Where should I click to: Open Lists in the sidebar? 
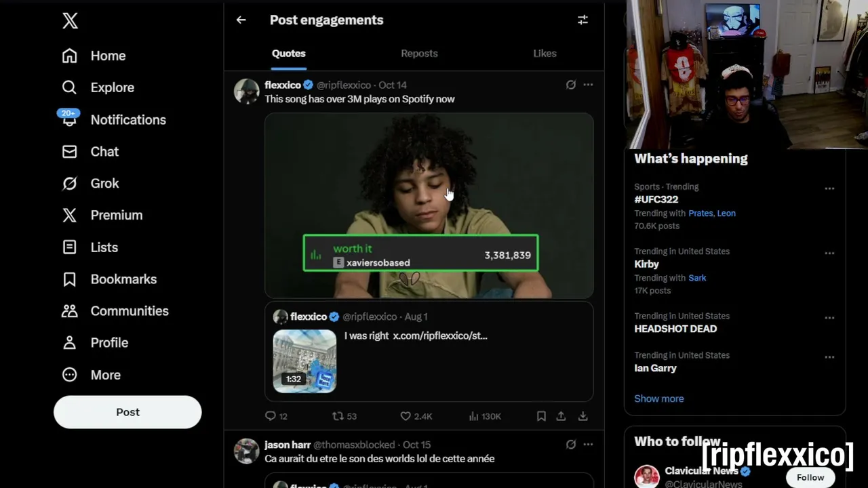click(x=90, y=247)
